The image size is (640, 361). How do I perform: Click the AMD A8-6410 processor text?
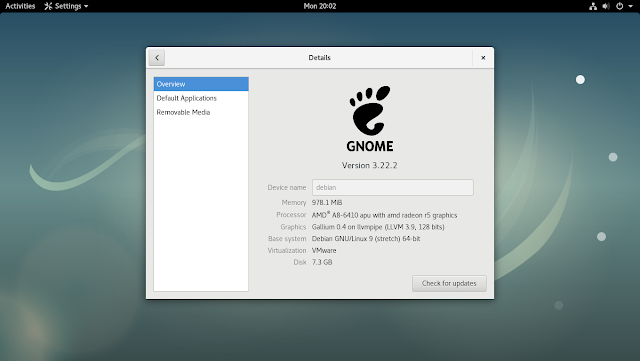coord(384,215)
